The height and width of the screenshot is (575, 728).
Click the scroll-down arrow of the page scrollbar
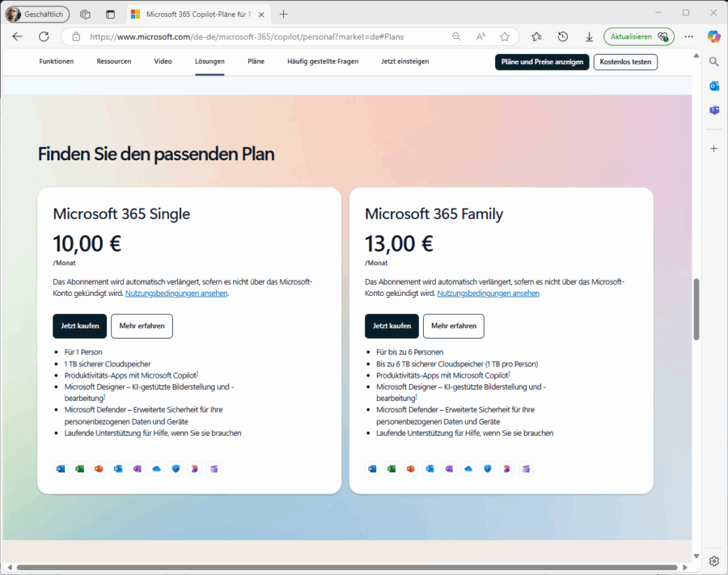(696, 556)
